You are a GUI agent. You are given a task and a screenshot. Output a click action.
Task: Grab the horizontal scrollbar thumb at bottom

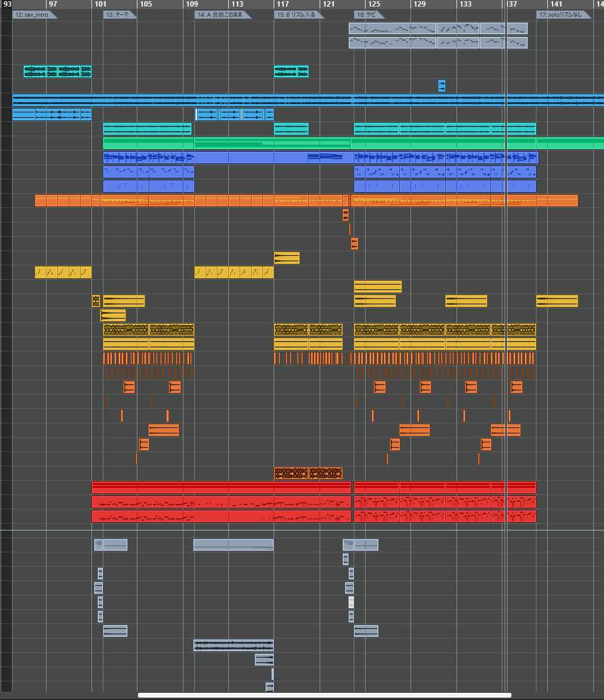click(x=324, y=695)
